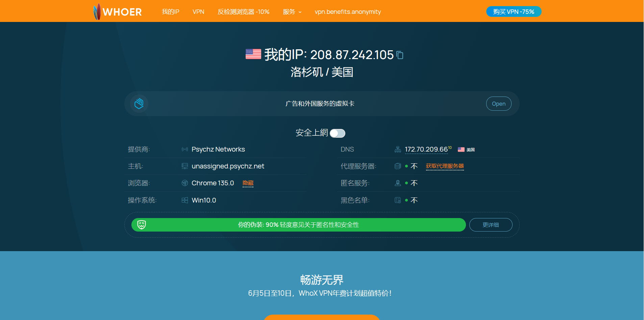
Task: Toggle the 安全上網 switch
Action: (x=338, y=133)
